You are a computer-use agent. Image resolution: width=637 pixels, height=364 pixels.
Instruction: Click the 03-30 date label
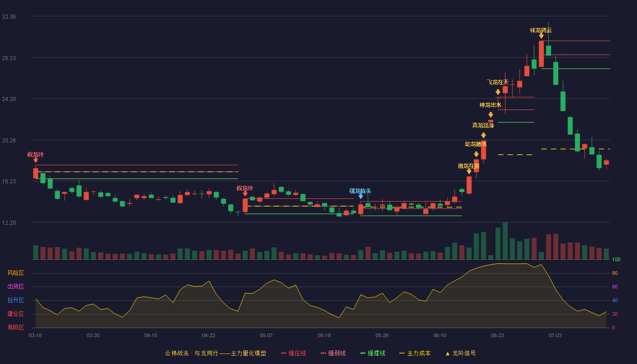click(x=93, y=335)
